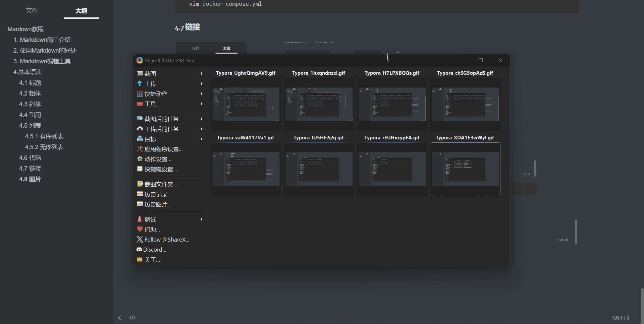Open the 工具 menu item

(x=169, y=104)
